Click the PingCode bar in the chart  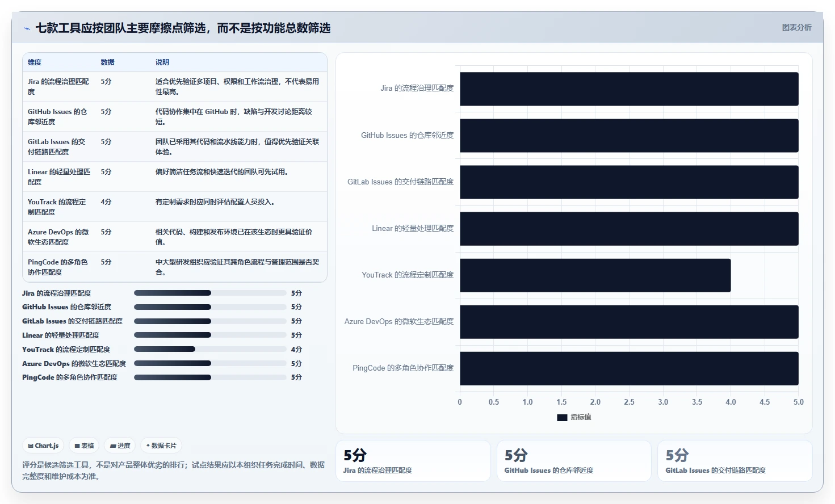coord(629,368)
